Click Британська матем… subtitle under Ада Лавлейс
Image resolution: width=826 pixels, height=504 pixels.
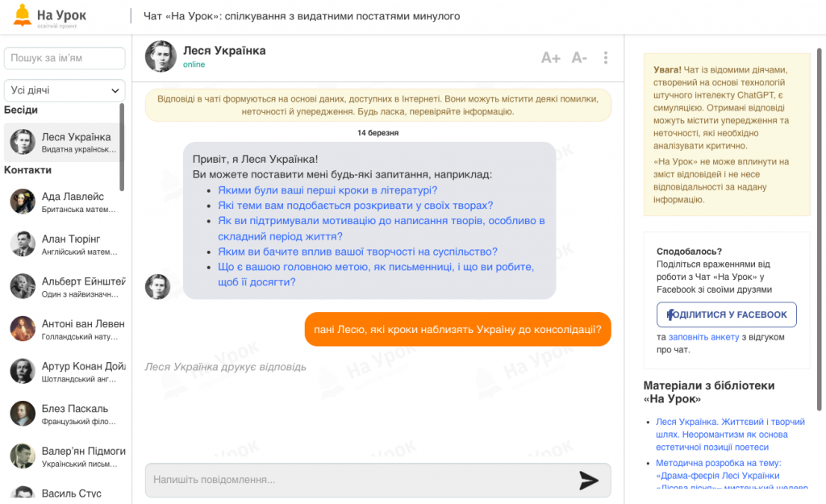[x=78, y=210]
